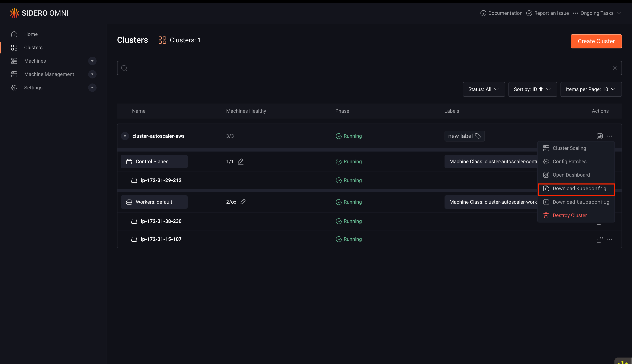
Task: Edit the Control Planes machine count pencil
Action: click(x=241, y=162)
